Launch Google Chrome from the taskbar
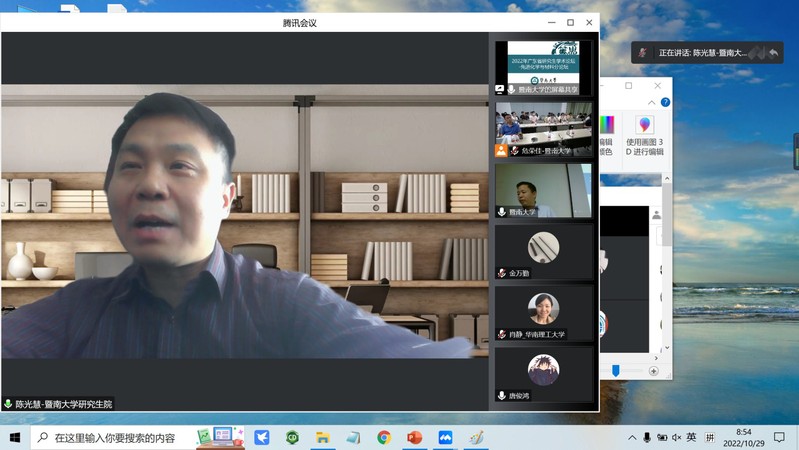 384,438
